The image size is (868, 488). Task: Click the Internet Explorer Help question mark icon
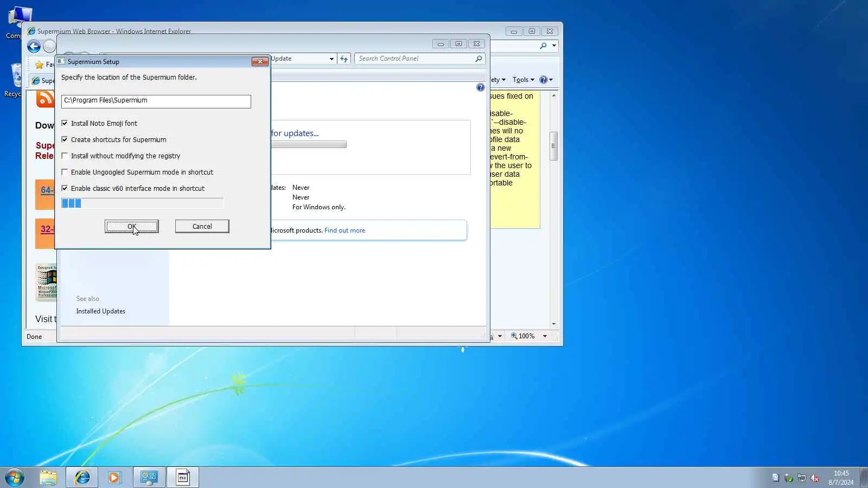click(544, 80)
